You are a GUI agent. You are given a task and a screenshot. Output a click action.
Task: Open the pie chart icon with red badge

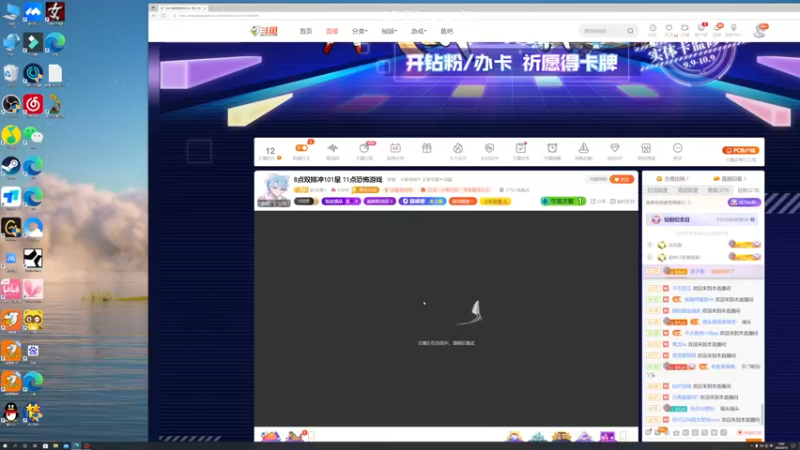pos(364,148)
